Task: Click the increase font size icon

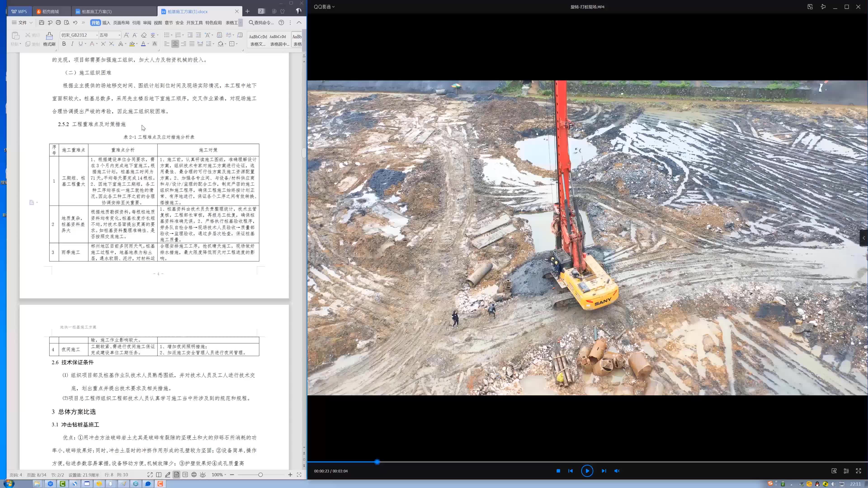Action: 126,35
